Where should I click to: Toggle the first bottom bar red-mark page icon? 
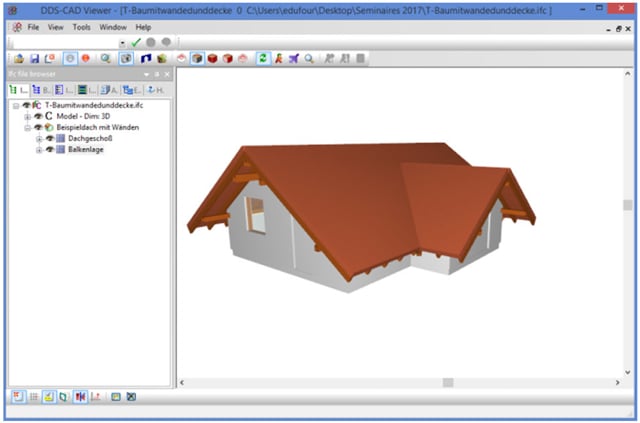[18, 396]
